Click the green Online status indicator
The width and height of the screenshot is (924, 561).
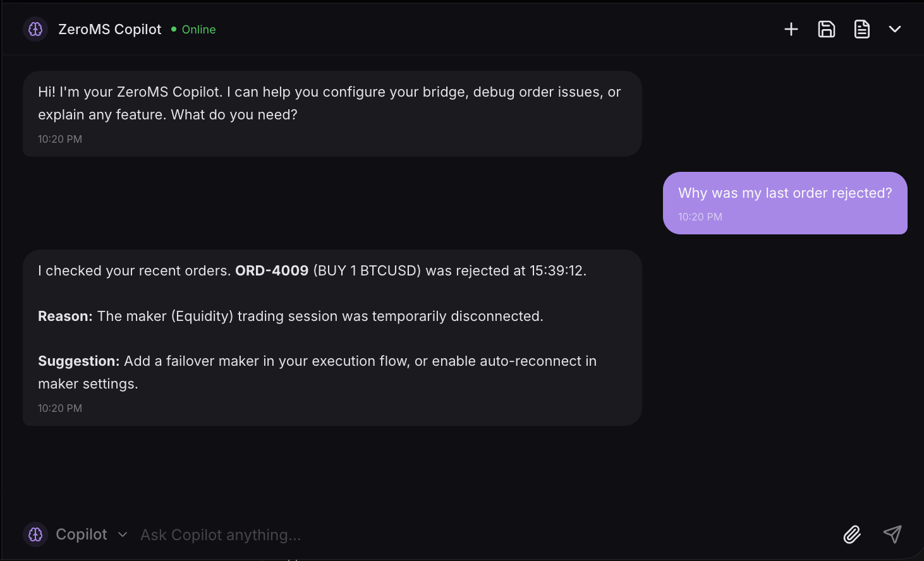pyautogui.click(x=174, y=29)
